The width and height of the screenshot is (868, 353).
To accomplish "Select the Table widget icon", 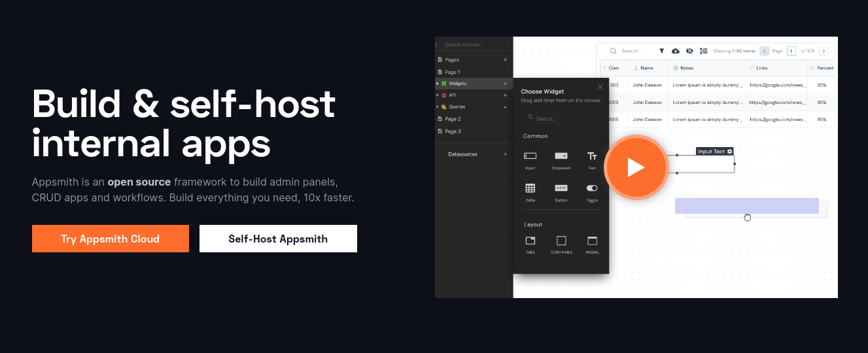I will point(530,188).
